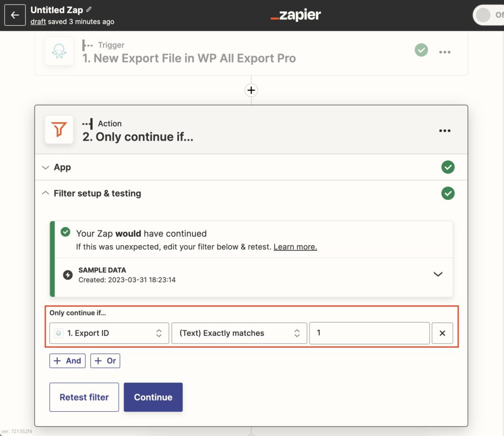Image resolution: width=504 pixels, height=436 pixels.
Task: Click the value input containing 1
Action: [x=369, y=333]
